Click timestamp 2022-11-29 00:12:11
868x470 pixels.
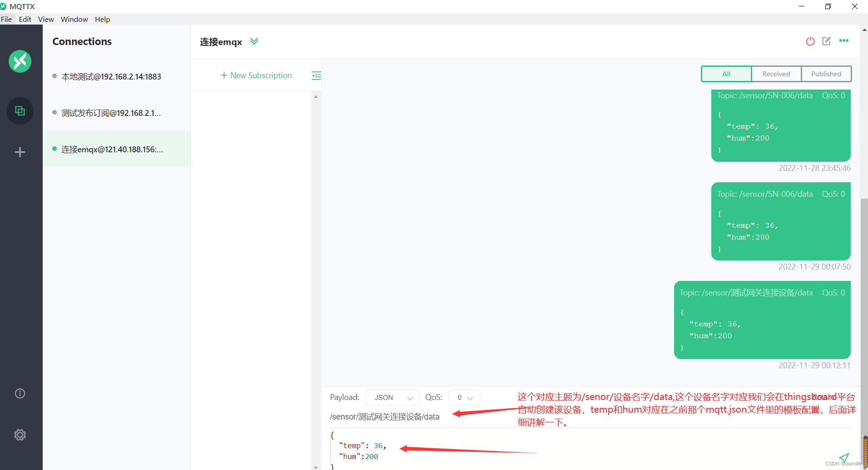(814, 365)
